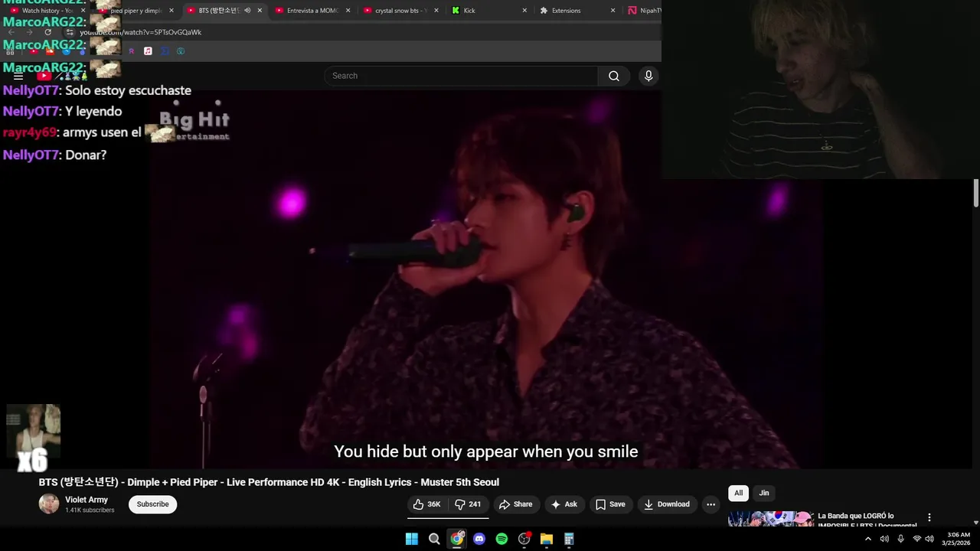Open the Wi-Fi network tray icon
980x551 pixels.
point(916,539)
